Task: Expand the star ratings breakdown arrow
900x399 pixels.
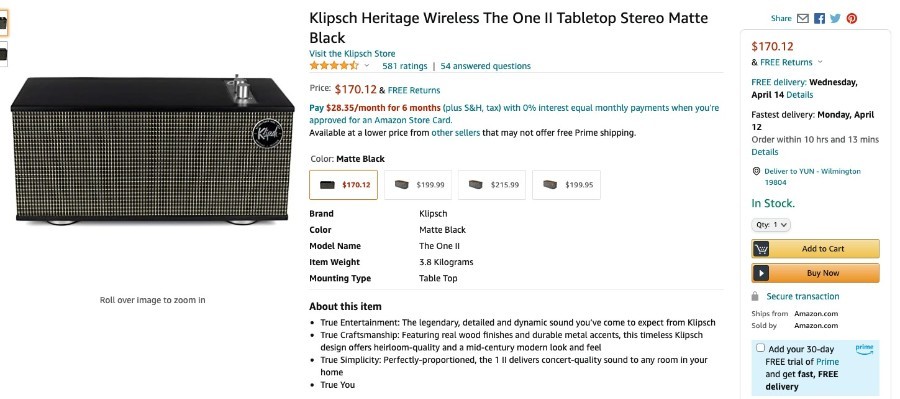Action: click(367, 66)
